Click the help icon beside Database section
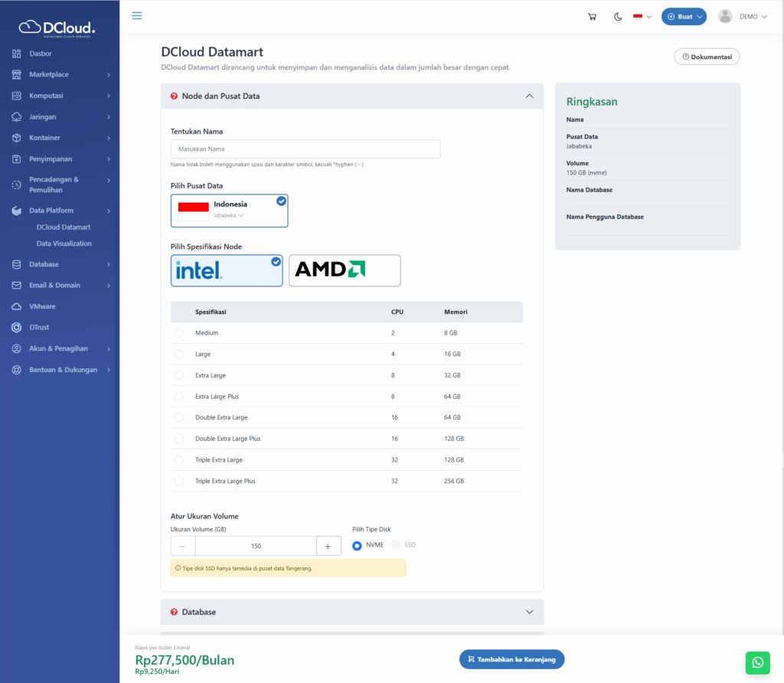The height and width of the screenshot is (683, 784). pyautogui.click(x=175, y=613)
